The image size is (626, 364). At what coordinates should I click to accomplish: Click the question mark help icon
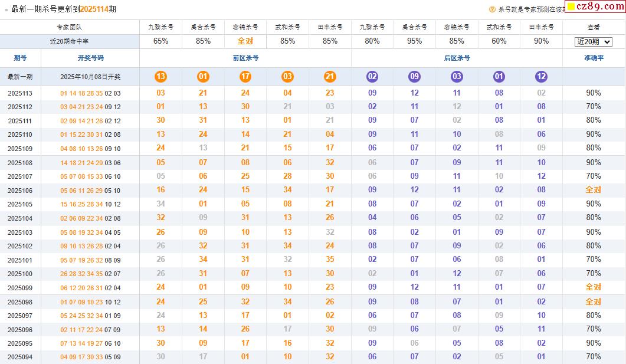[492, 9]
